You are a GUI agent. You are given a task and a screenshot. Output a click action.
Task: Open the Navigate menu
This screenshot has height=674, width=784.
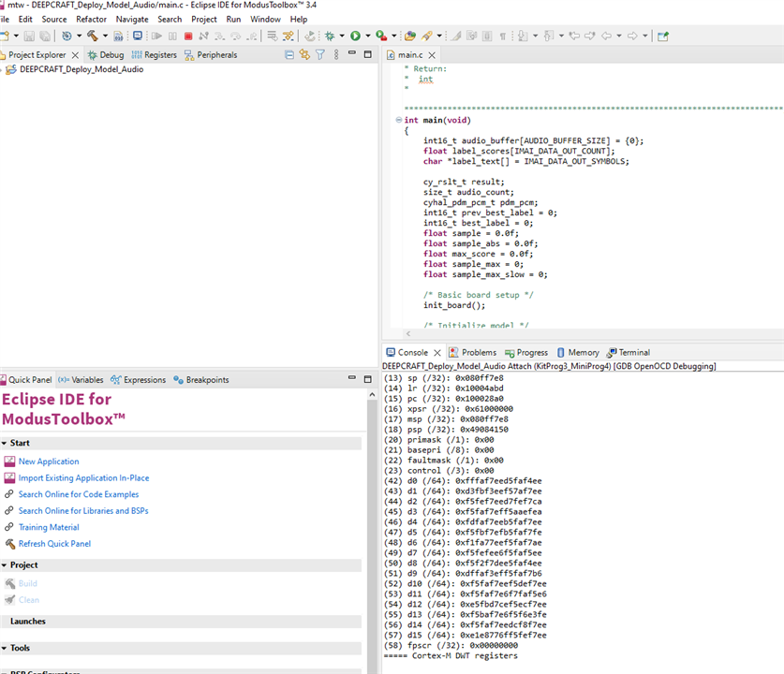(x=132, y=19)
